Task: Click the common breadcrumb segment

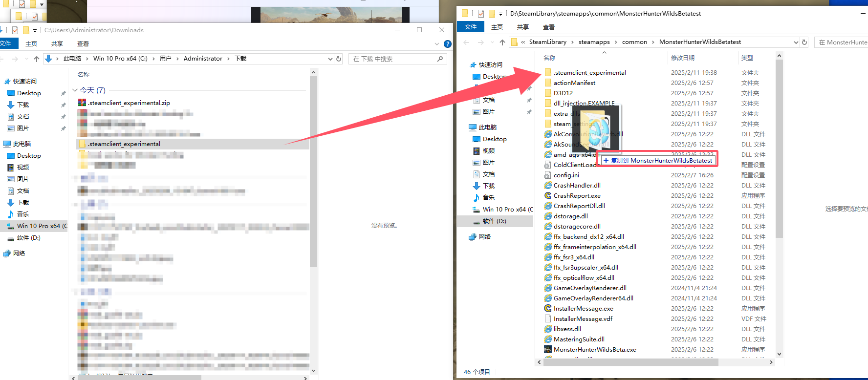Action: [x=634, y=42]
